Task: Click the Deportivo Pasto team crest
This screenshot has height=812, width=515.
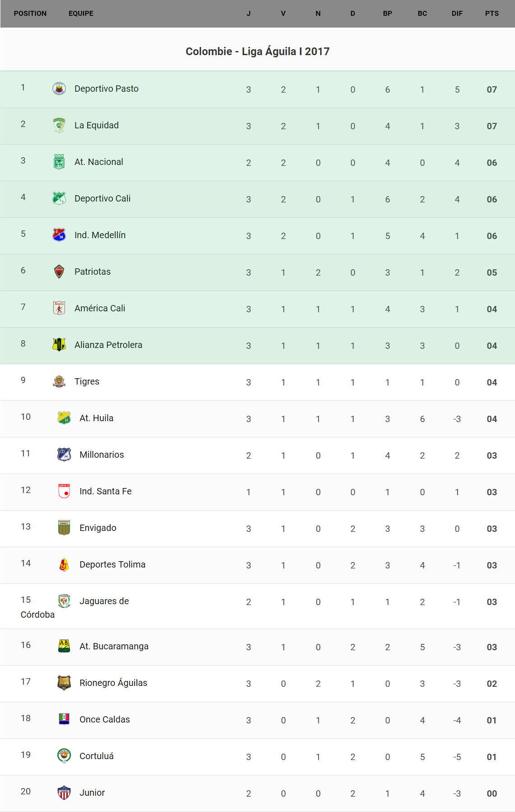Action: (59, 89)
